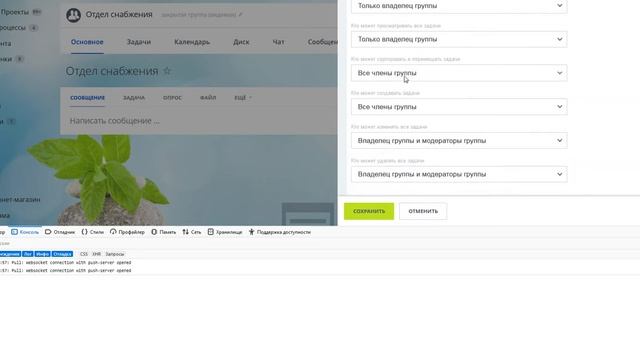Open dropdown for who can create tasks
The width and height of the screenshot is (640, 360).
pos(459,107)
